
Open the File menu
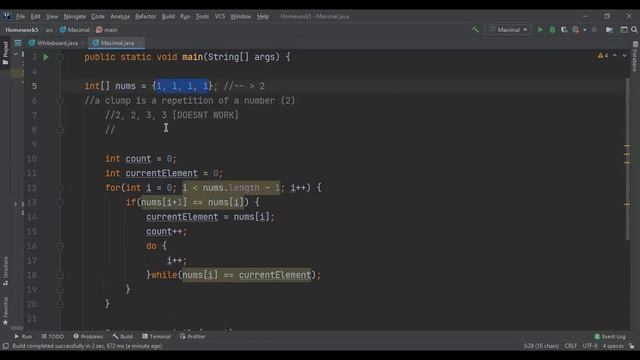pyautogui.click(x=20, y=16)
